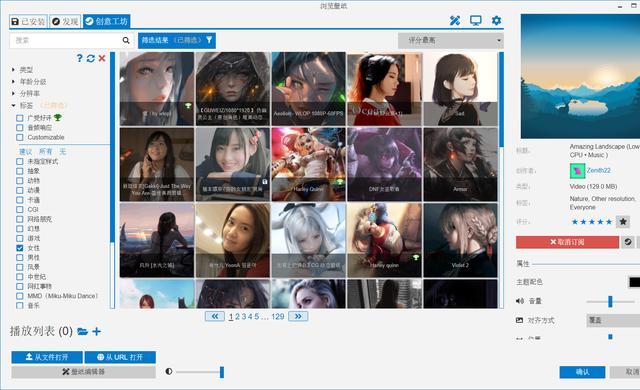Open Steam page icon beside unsubscribe button
Screen dimensions: 640x390
(628, 242)
